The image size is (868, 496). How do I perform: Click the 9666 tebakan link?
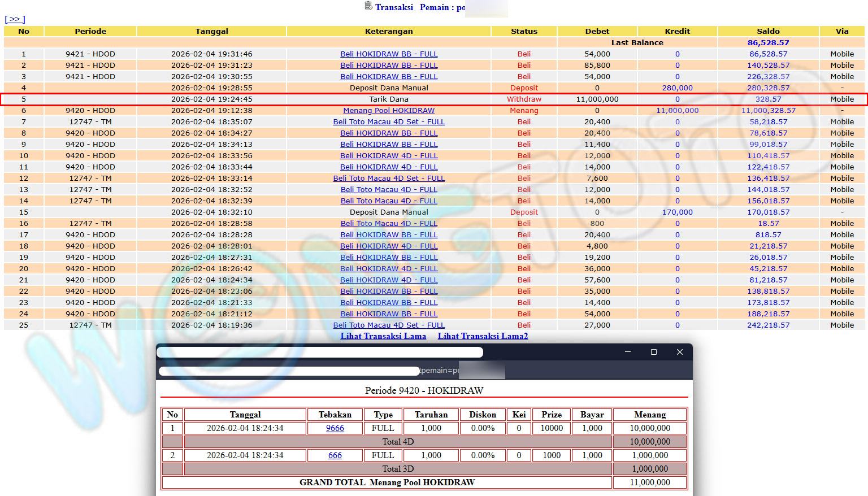335,428
